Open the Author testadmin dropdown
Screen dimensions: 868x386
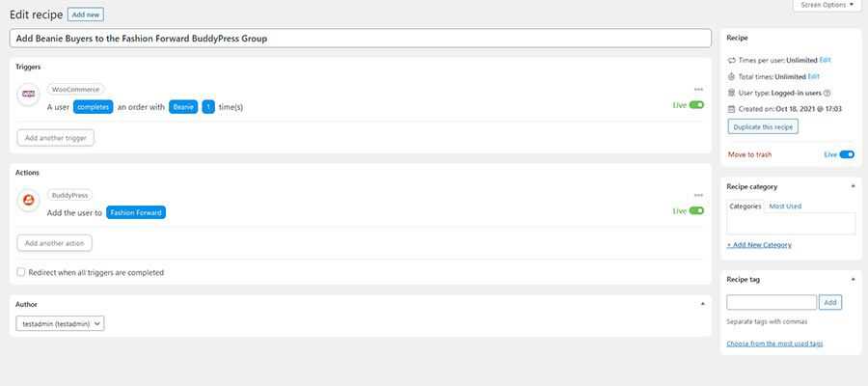tap(60, 324)
